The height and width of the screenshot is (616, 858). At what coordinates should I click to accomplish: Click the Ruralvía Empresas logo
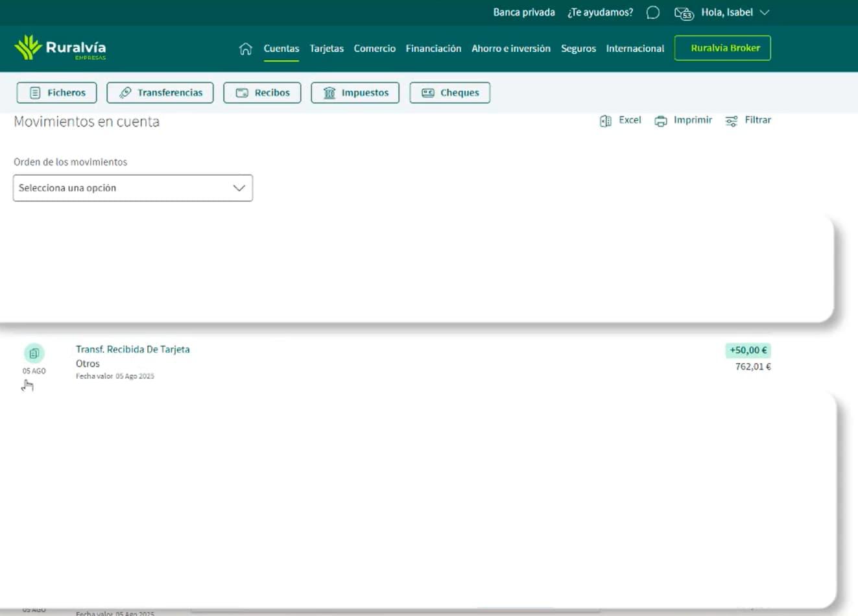point(60,48)
